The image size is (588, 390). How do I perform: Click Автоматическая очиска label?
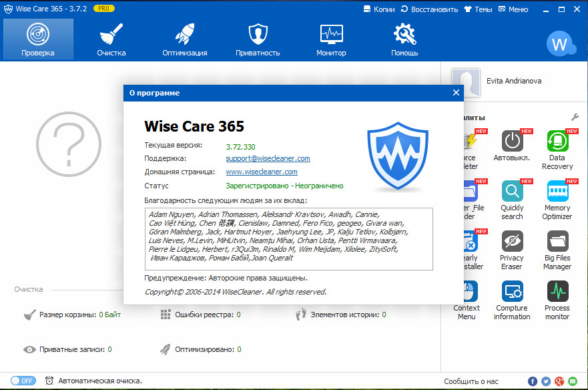(100, 381)
